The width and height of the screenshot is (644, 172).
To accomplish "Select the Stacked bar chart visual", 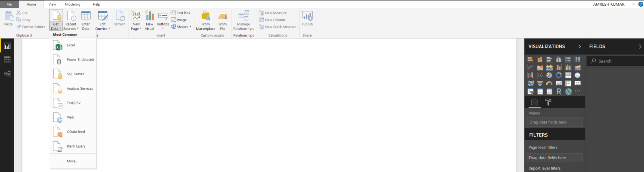I will [531, 59].
